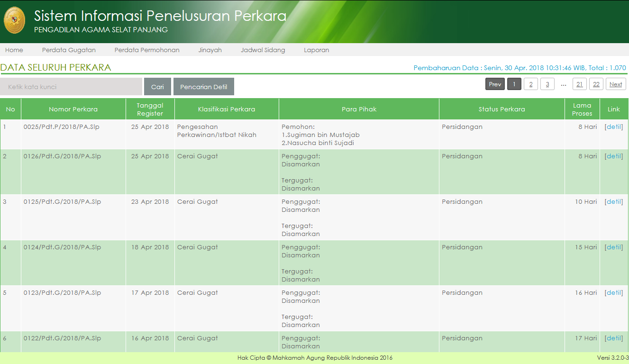Open detil link for case 0025/Pdt.P/2018/PA.Slp
The height and width of the screenshot is (364, 629).
tap(614, 127)
